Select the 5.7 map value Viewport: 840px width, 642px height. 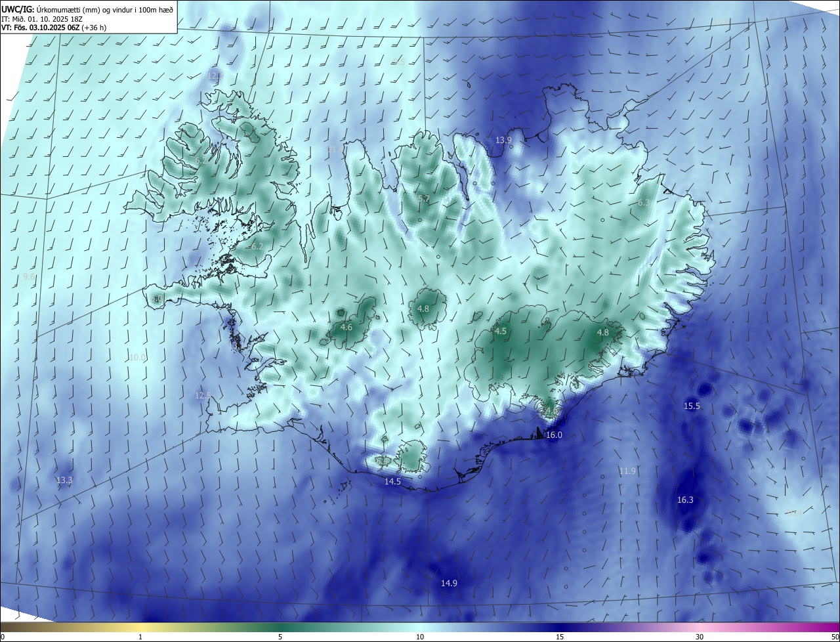point(424,198)
